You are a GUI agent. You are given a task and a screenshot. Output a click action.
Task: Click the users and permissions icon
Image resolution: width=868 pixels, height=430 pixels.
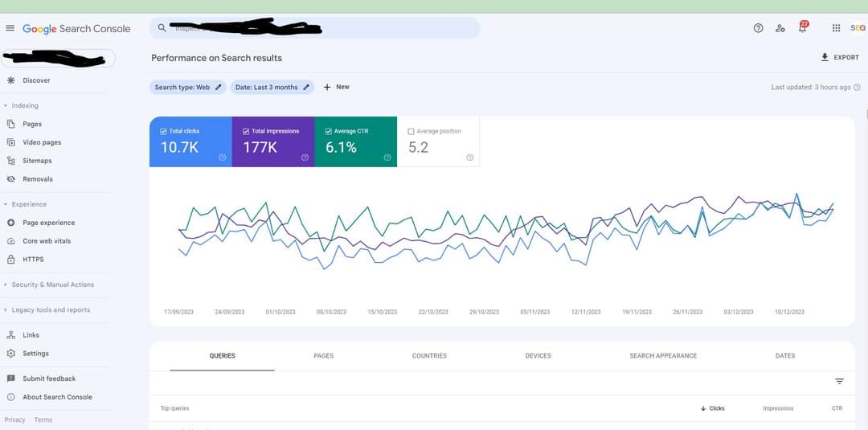[x=780, y=28]
